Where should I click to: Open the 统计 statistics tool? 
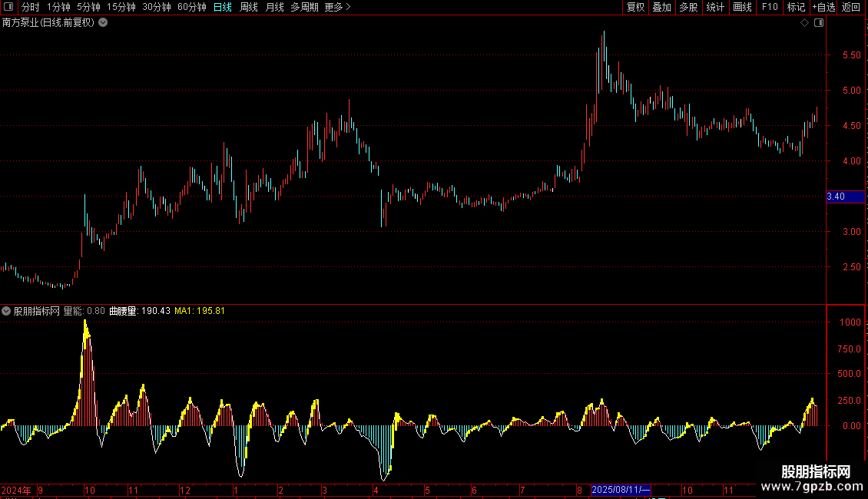(715, 7)
